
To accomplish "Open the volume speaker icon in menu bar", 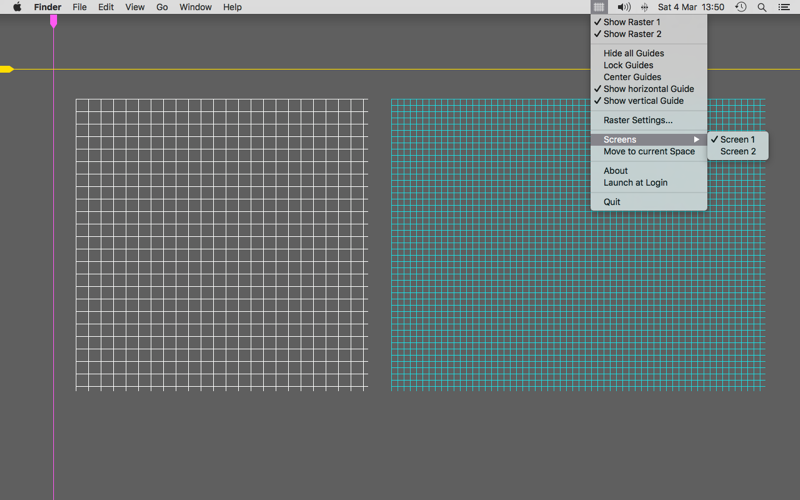I will (623, 7).
